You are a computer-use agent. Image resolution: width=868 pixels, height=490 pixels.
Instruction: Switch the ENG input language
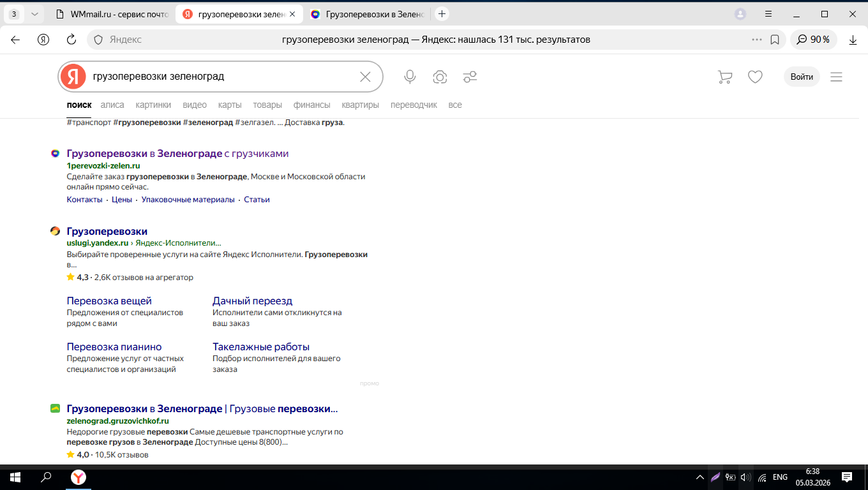(780, 477)
